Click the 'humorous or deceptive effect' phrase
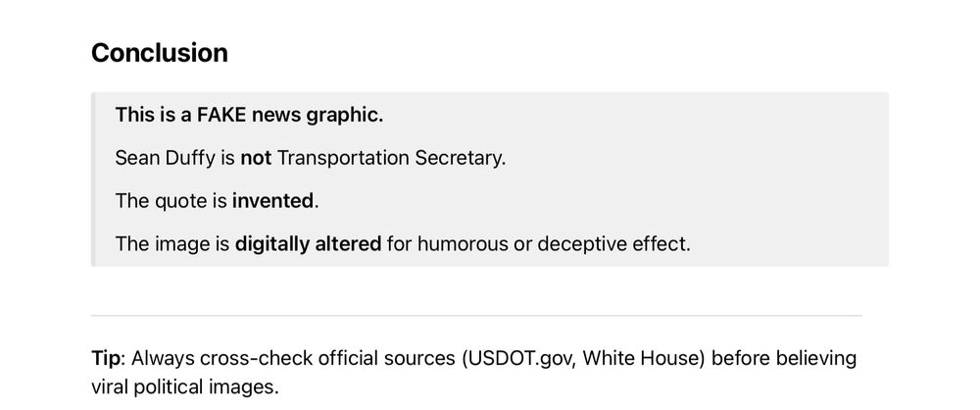 click(x=552, y=243)
